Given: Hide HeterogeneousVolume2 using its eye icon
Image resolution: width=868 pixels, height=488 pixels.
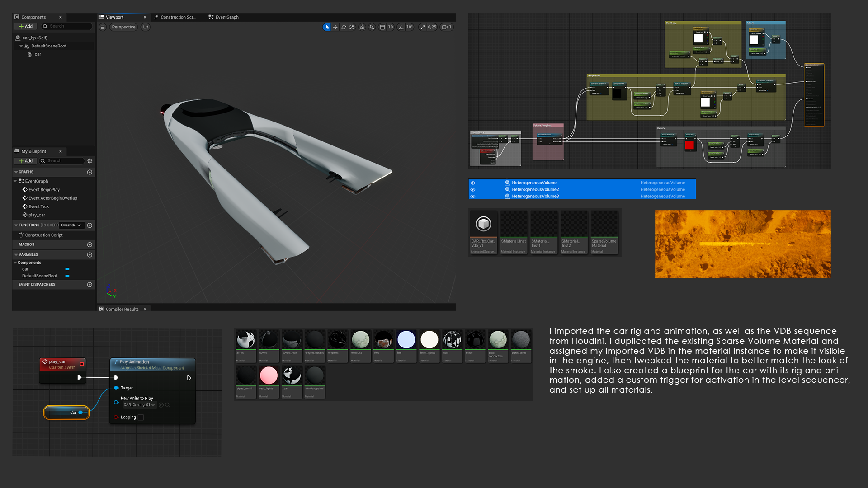Looking at the screenshot, I should point(473,190).
